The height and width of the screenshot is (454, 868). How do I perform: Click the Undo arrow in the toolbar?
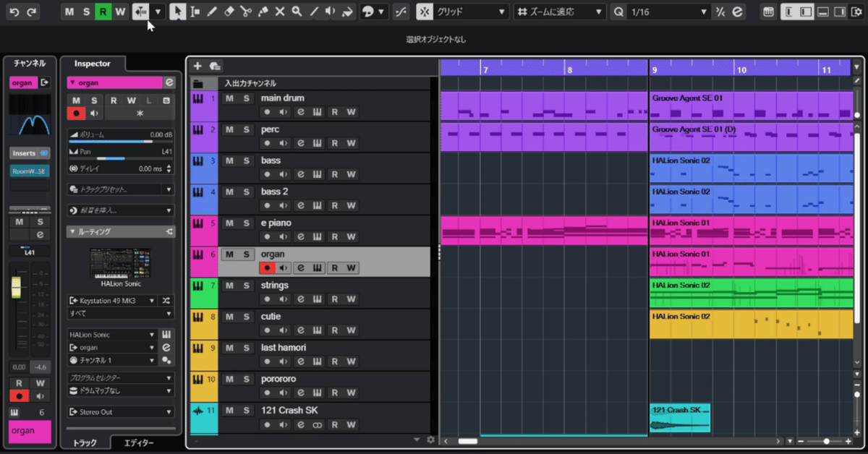click(x=14, y=12)
